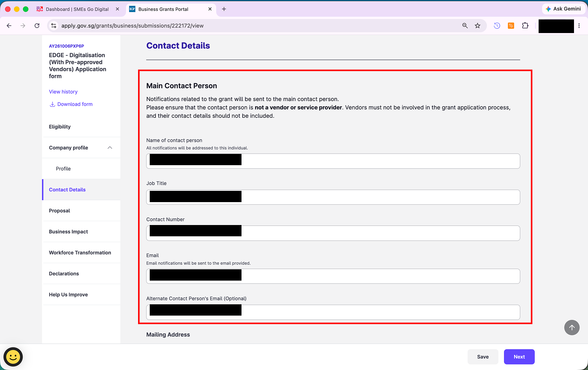Focus Alternate Contact Person's Email field
The height and width of the screenshot is (370, 588).
click(333, 312)
